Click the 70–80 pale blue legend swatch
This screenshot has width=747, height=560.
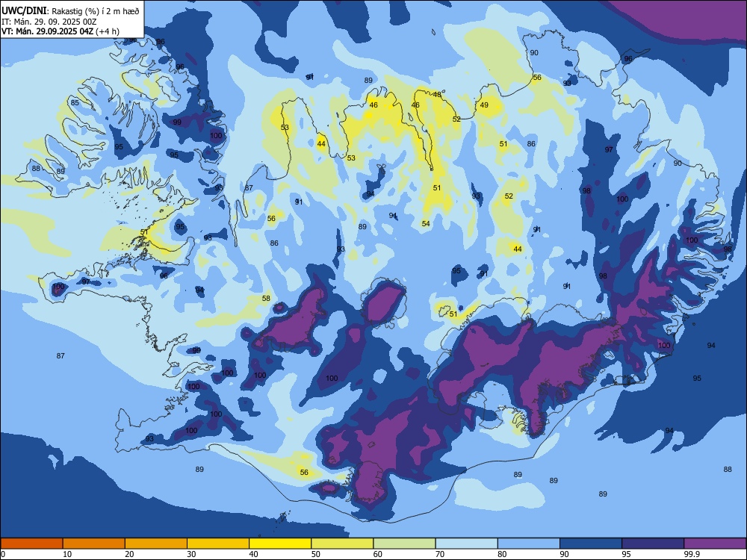[x=466, y=544]
